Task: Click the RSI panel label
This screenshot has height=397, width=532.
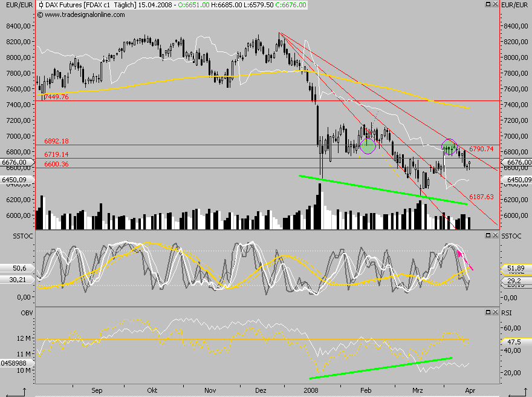Action: pos(506,313)
